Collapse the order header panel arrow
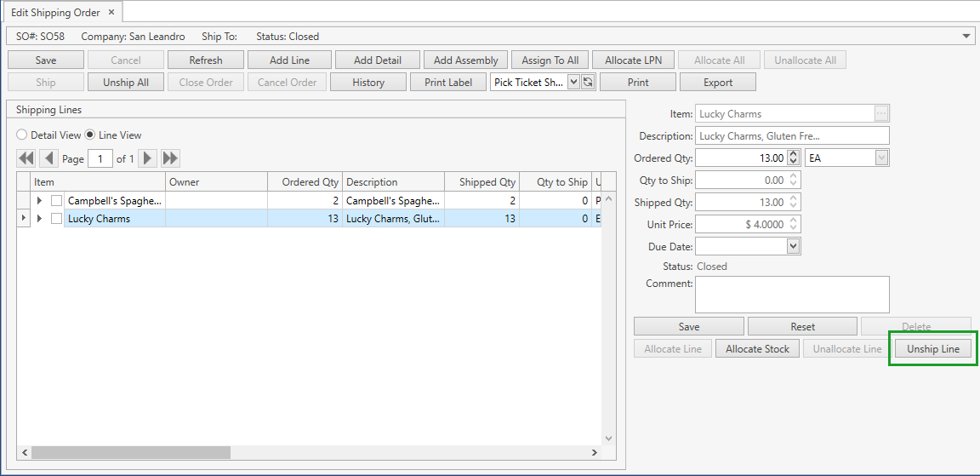 pyautogui.click(x=966, y=37)
